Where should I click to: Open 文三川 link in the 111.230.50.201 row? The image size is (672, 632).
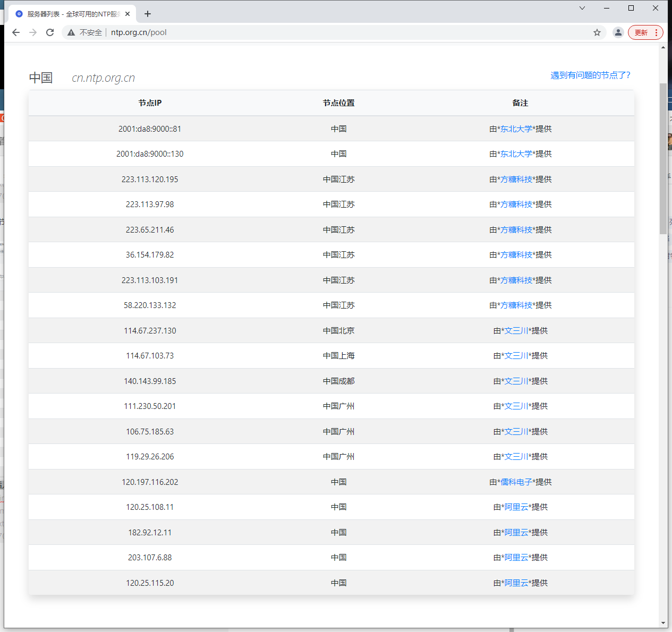pyautogui.click(x=516, y=406)
